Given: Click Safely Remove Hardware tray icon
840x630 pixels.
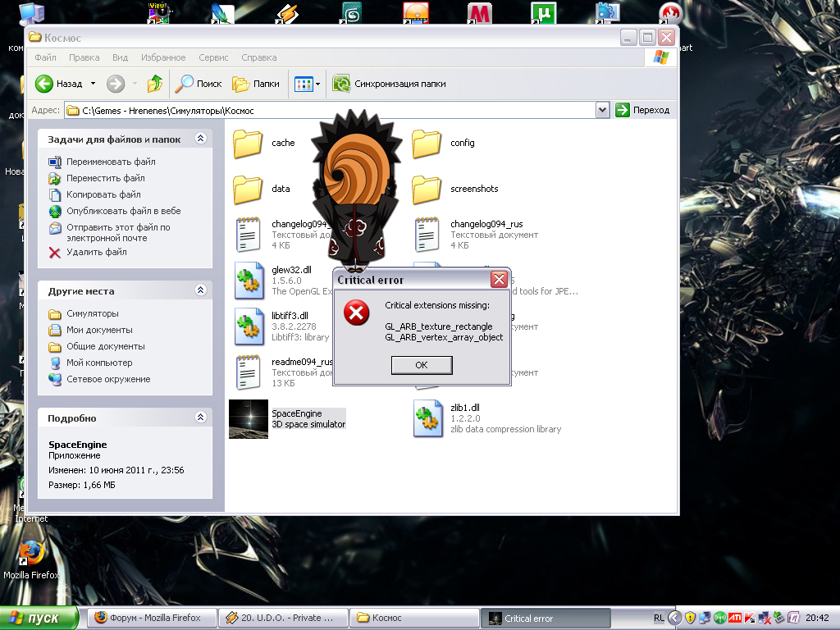Looking at the screenshot, I should pyautogui.click(x=779, y=618).
